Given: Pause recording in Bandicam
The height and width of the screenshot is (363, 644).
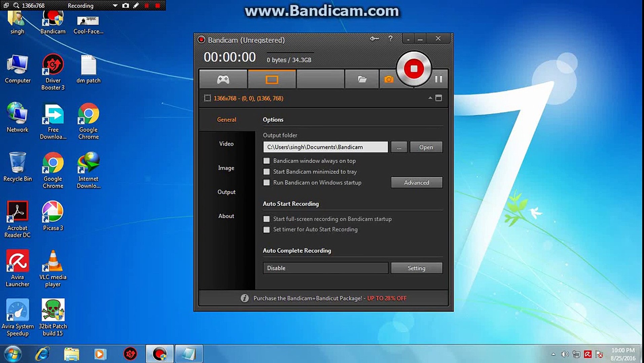Looking at the screenshot, I should click(x=438, y=79).
